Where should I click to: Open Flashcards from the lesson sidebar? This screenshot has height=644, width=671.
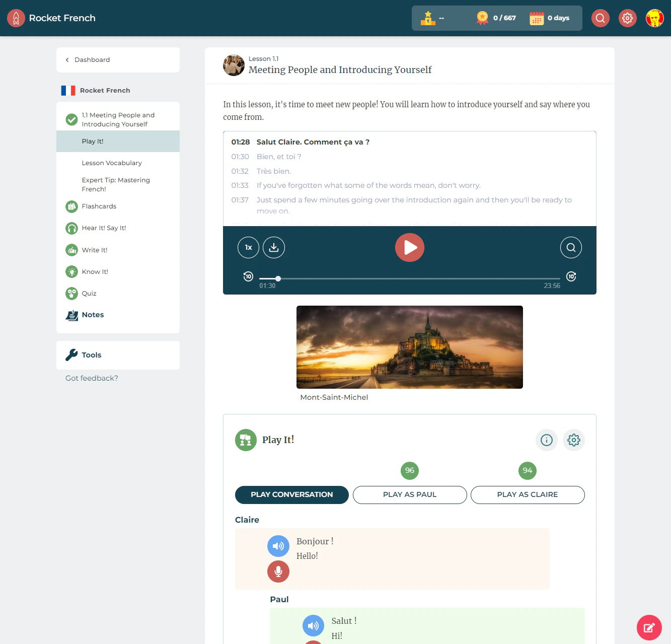tap(99, 206)
